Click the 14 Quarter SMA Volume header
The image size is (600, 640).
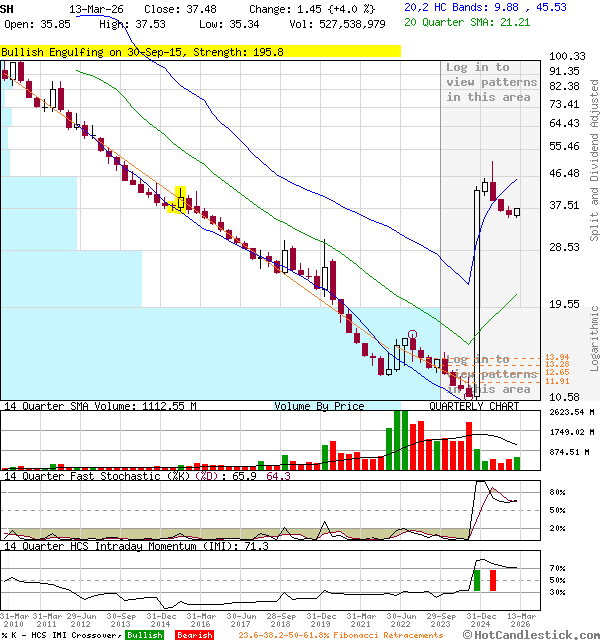[100, 407]
